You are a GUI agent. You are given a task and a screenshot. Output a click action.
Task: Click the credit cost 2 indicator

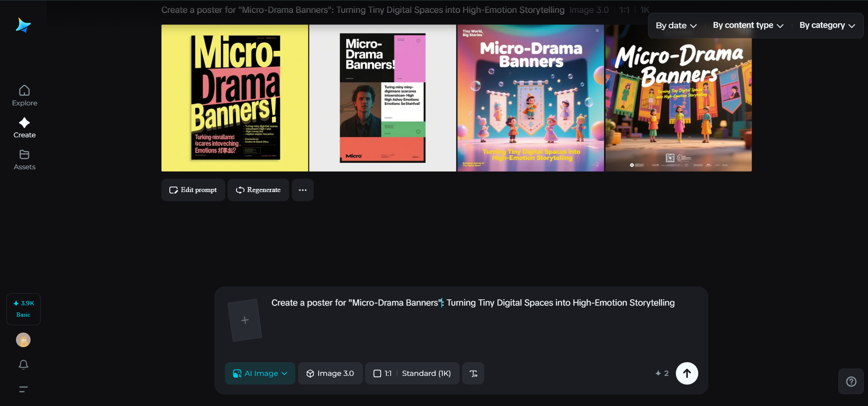(x=662, y=373)
